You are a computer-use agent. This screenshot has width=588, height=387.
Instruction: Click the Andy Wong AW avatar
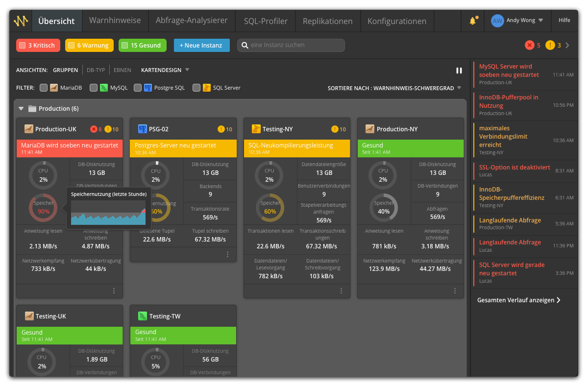click(x=497, y=21)
